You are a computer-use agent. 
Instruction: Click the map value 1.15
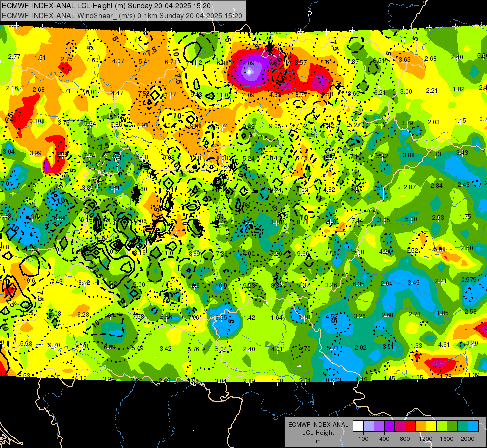[x=460, y=121]
